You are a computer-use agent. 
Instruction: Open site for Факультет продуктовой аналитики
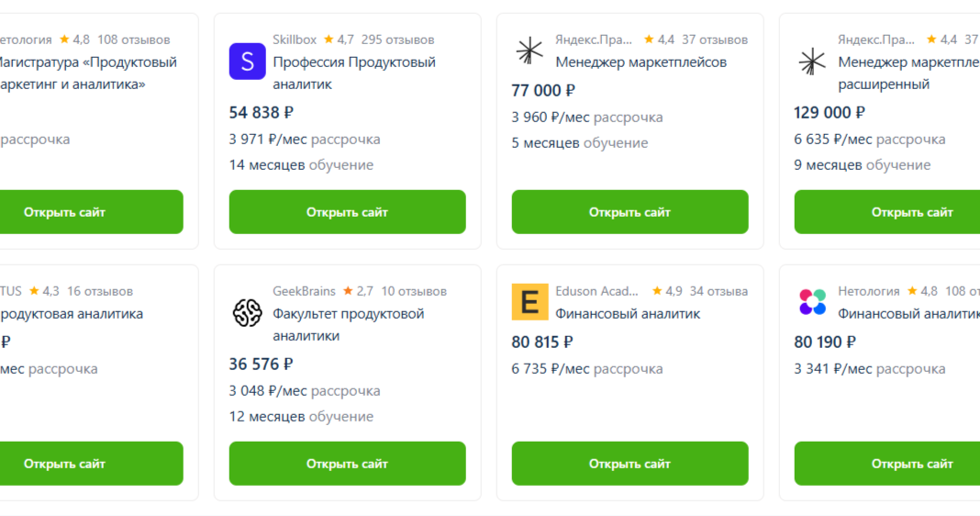click(348, 464)
